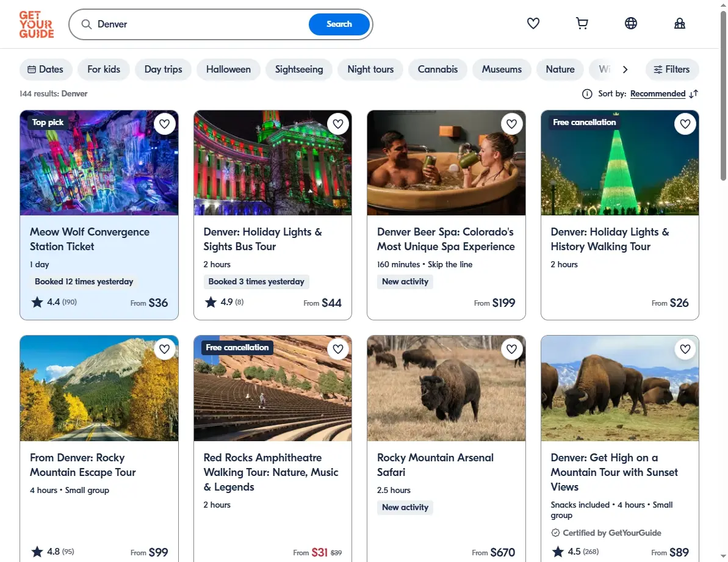This screenshot has height=562, width=728.
Task: Open Red Rocks Amphitheatre Walking Tour title
Action: [271, 472]
